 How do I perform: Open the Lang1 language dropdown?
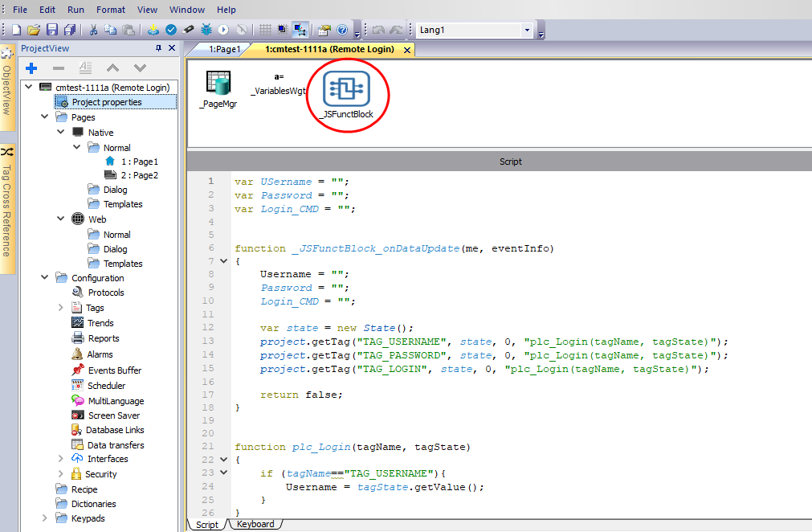(527, 30)
